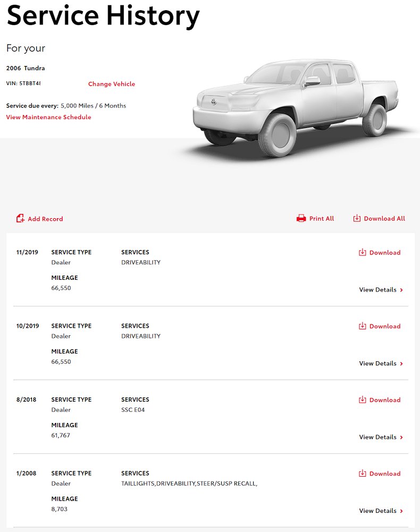
Task: Click Download text for 8/2018 service
Action: coord(385,400)
